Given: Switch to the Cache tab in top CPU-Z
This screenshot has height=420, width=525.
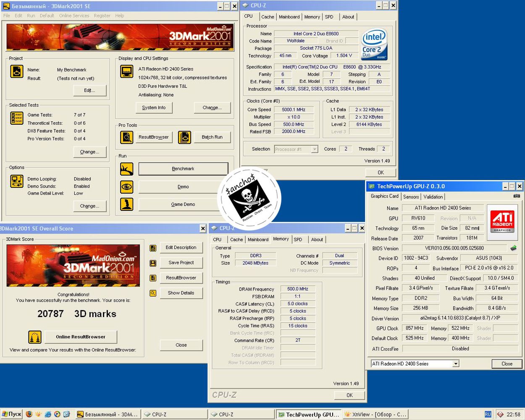Looking at the screenshot, I should [268, 17].
